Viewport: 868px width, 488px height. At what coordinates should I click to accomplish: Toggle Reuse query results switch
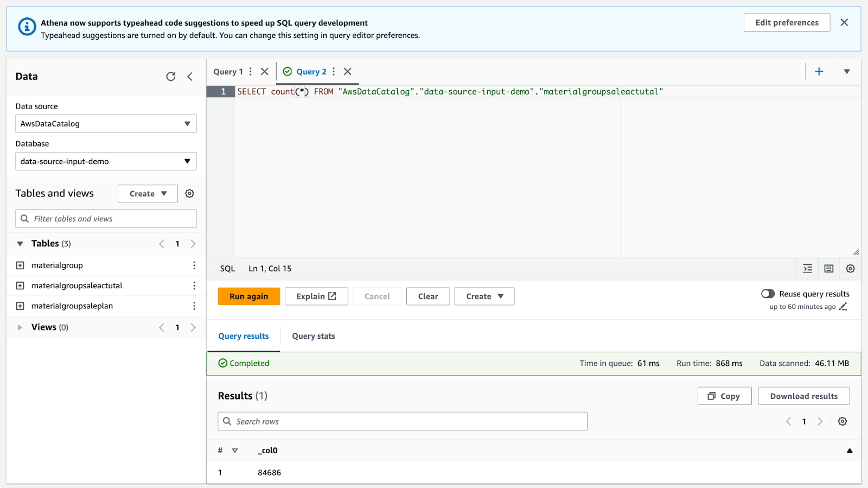click(768, 294)
